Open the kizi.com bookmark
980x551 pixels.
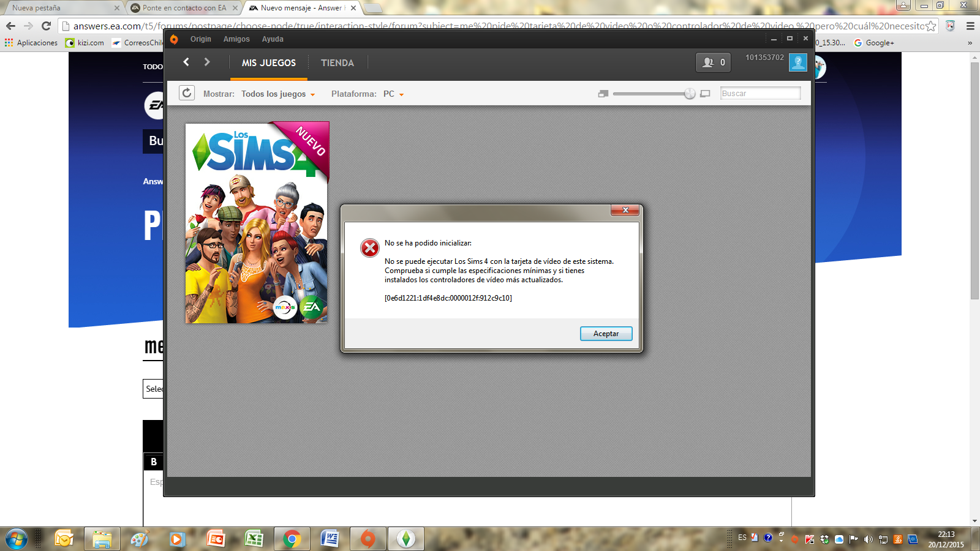(x=85, y=43)
